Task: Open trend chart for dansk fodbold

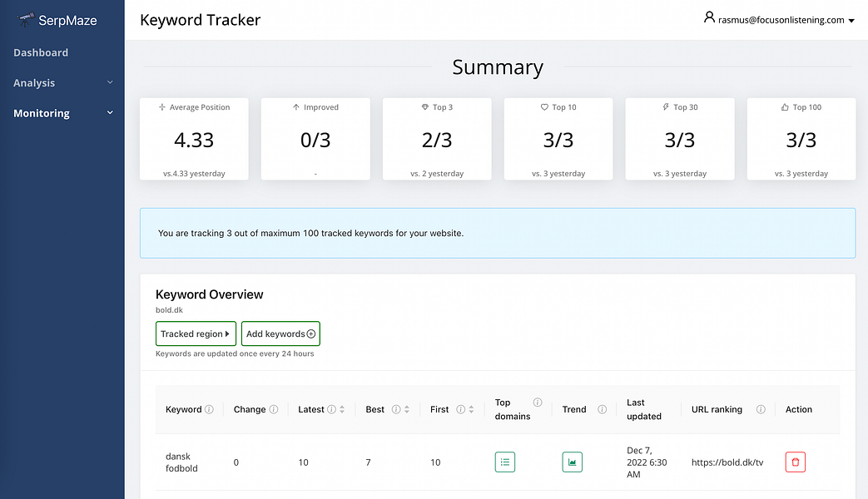Action: tap(572, 462)
